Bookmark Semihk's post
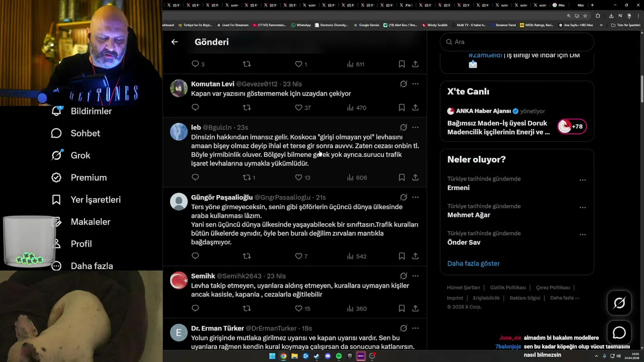 point(401,308)
